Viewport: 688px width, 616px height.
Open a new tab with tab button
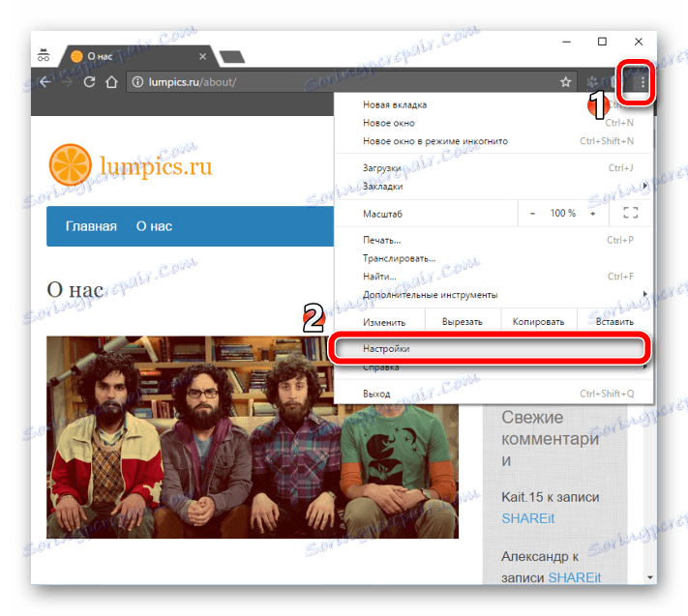point(231,56)
